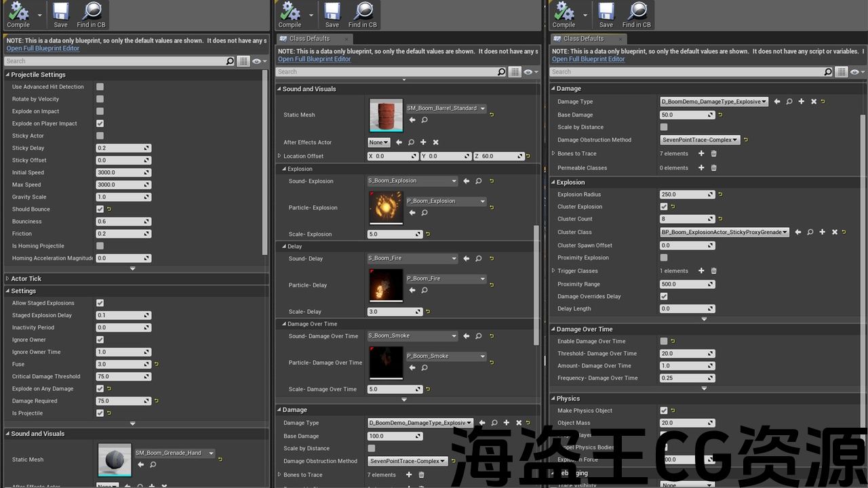Open Full Blueprint Editor link in left panel
Screen dimensions: 868x488
(43, 49)
